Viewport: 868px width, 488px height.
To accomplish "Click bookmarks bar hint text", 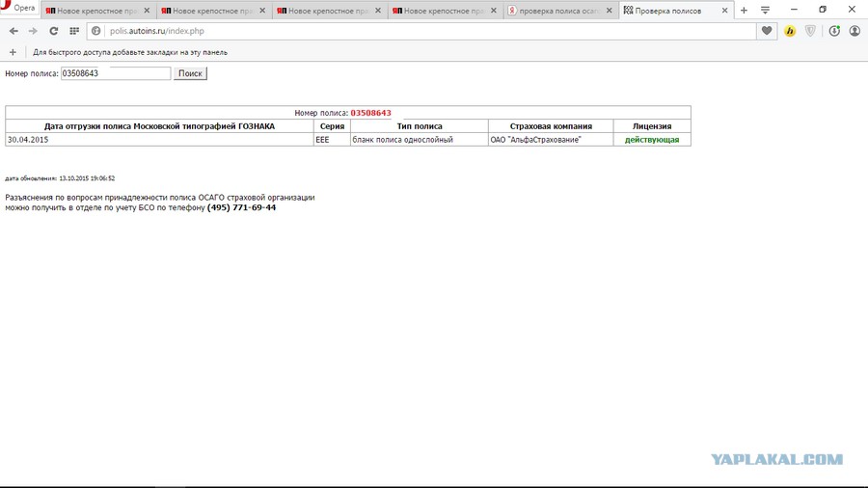I will 130,52.
